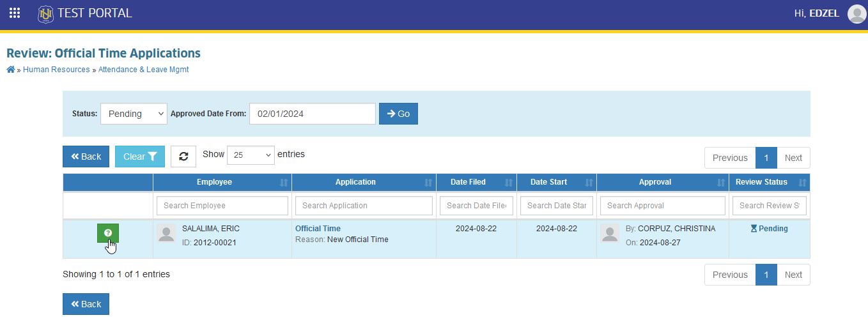Click the lower Previous page button
This screenshot has width=868, height=336.
point(730,275)
